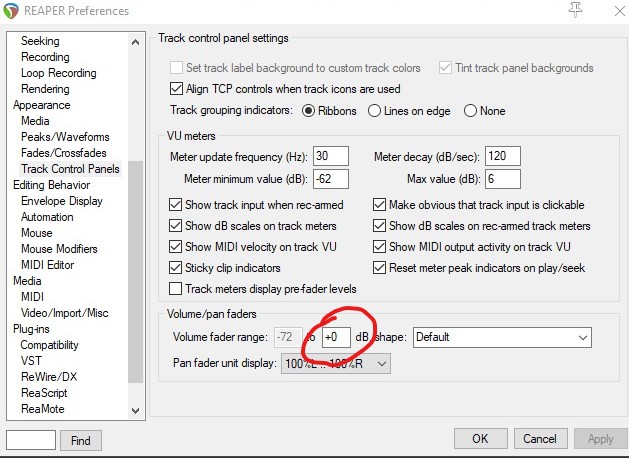The image size is (629, 458).
Task: Select ReaMote preferences page
Action: coord(43,409)
